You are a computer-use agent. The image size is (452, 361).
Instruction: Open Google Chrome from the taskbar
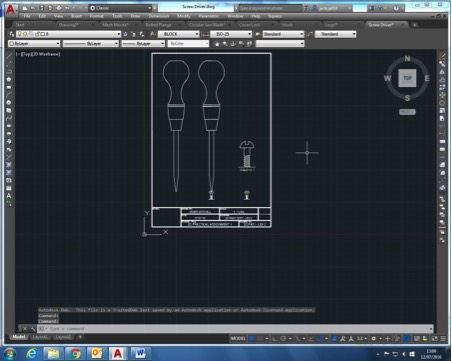75,353
